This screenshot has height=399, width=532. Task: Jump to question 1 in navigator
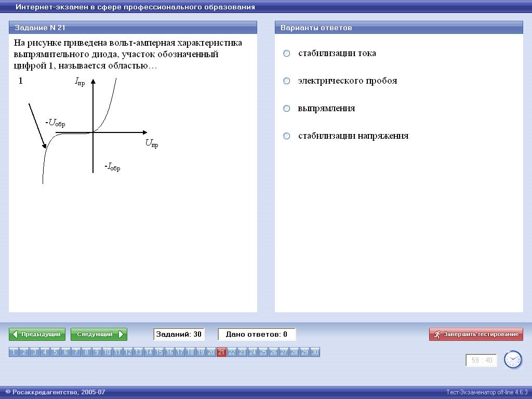click(x=14, y=352)
